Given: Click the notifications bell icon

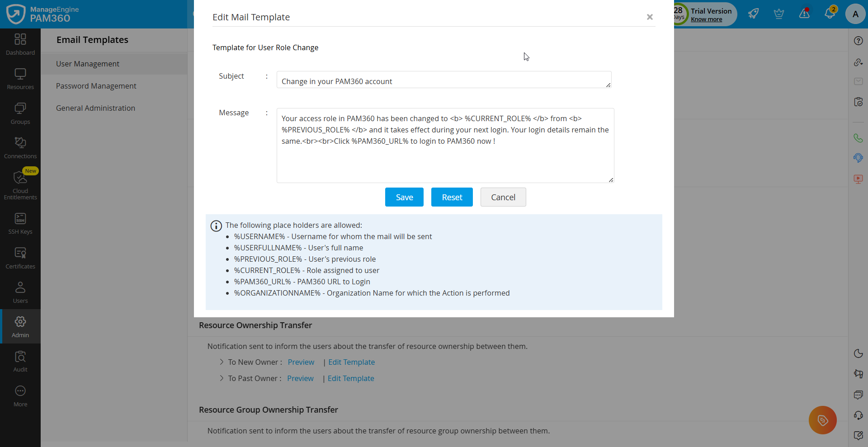Looking at the screenshot, I should tap(830, 14).
